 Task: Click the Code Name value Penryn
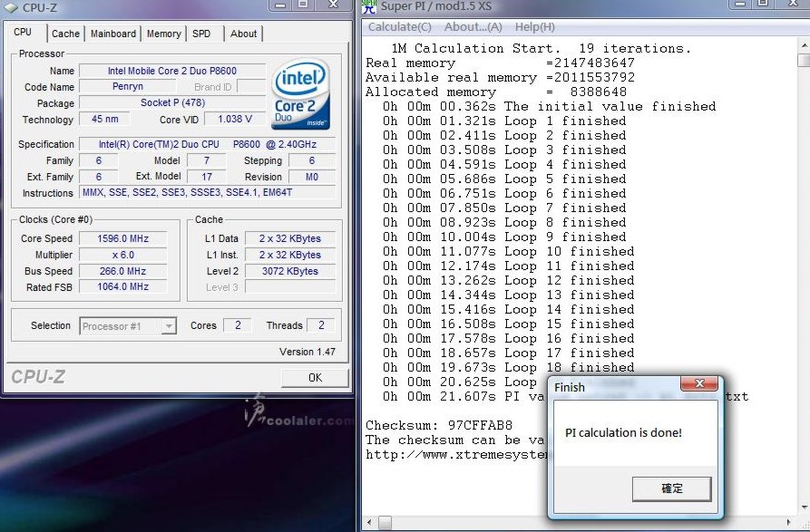[128, 86]
